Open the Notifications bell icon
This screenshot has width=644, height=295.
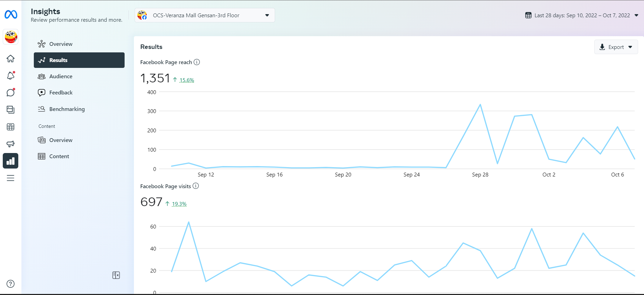(11, 76)
